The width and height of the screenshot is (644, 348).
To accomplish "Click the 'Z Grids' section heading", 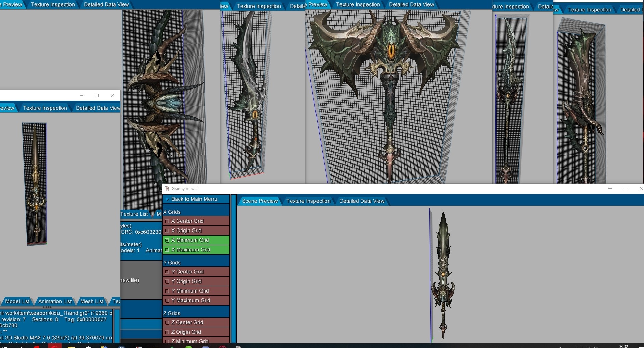I will click(171, 313).
